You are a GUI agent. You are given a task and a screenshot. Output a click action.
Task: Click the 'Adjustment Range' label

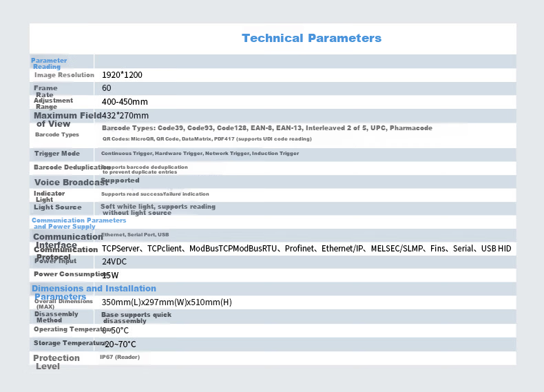54,103
